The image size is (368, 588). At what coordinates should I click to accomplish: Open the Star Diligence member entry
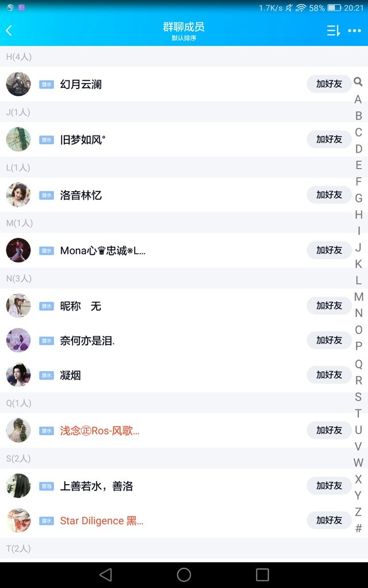[x=101, y=521]
